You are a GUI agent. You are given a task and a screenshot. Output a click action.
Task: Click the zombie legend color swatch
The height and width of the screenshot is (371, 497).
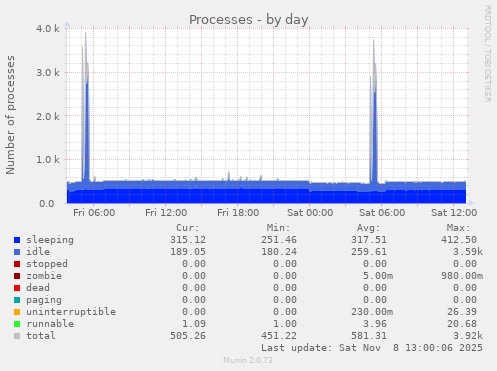(17, 276)
